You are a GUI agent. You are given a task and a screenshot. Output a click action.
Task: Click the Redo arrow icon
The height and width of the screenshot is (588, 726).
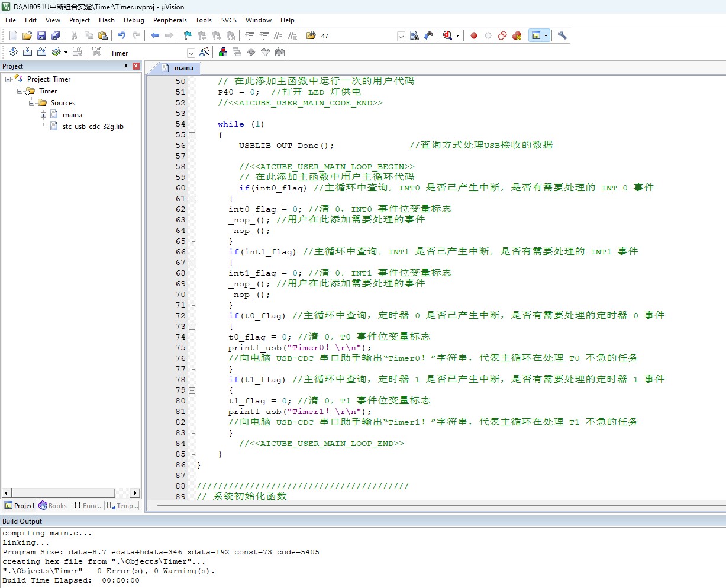136,35
